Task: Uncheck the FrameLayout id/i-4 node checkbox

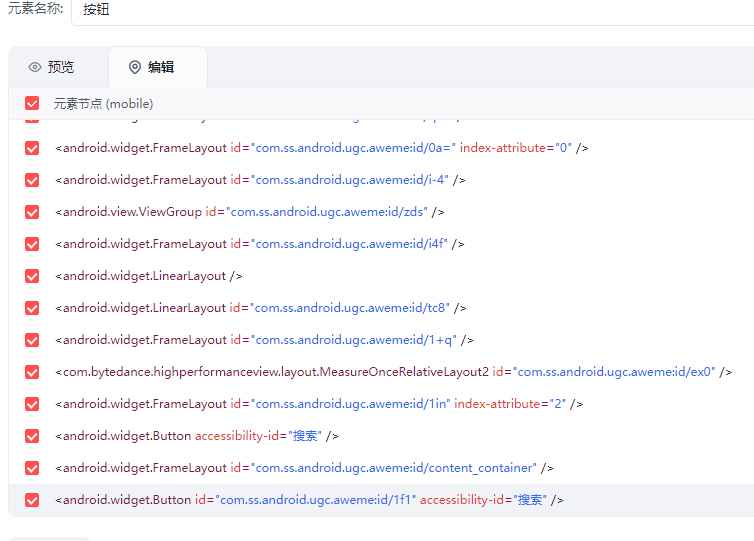Action: pos(32,180)
